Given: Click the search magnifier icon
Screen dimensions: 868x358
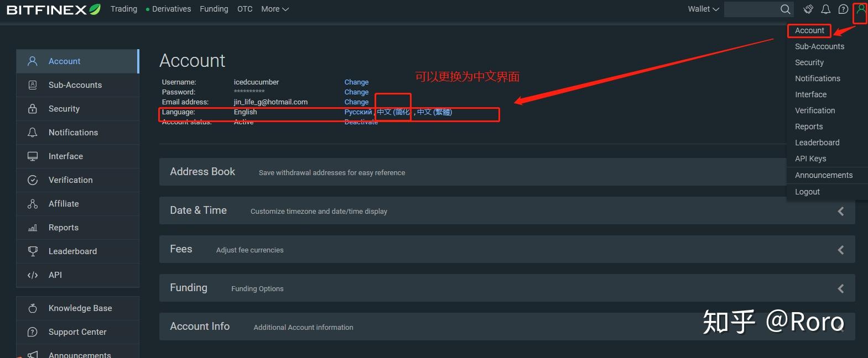Looking at the screenshot, I should [785, 9].
